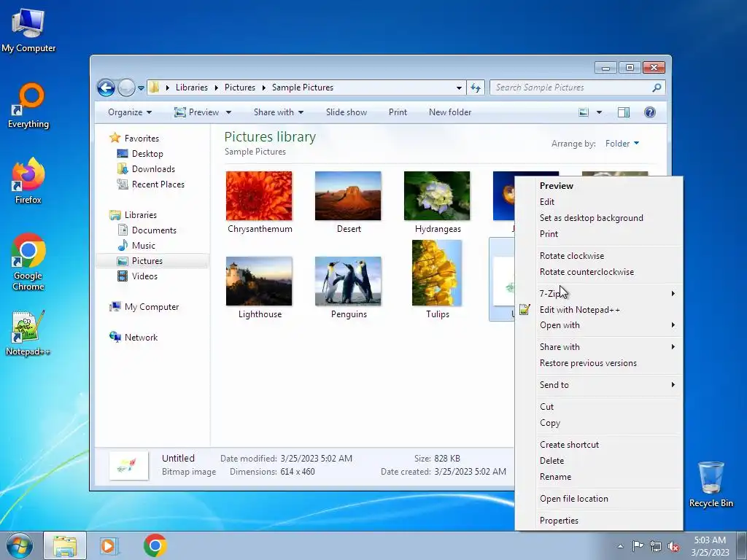Launch Google Chrome from the desktop
Screen dimensions: 747x560
click(28, 262)
